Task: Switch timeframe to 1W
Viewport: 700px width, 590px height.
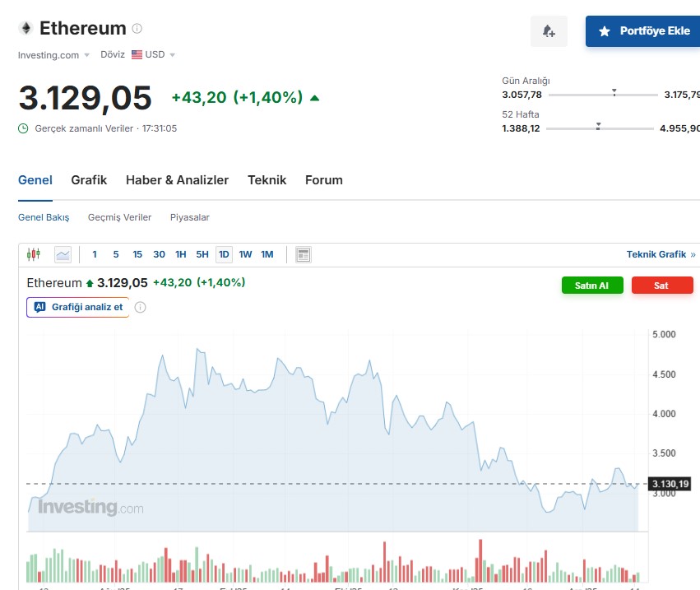Action: (x=245, y=254)
